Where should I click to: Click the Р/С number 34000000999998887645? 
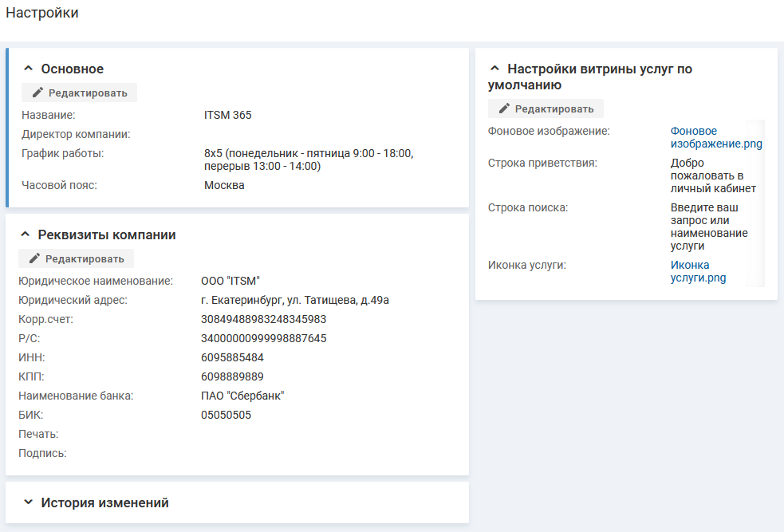(263, 338)
